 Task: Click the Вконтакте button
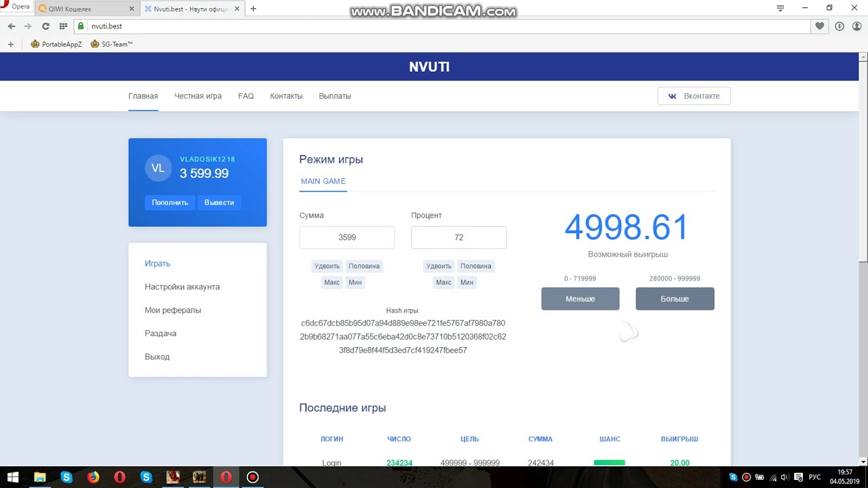click(x=694, y=96)
